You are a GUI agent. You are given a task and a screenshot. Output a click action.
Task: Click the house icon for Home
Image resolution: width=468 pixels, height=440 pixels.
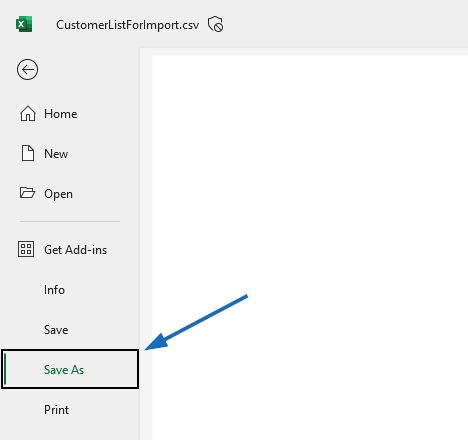pyautogui.click(x=28, y=114)
